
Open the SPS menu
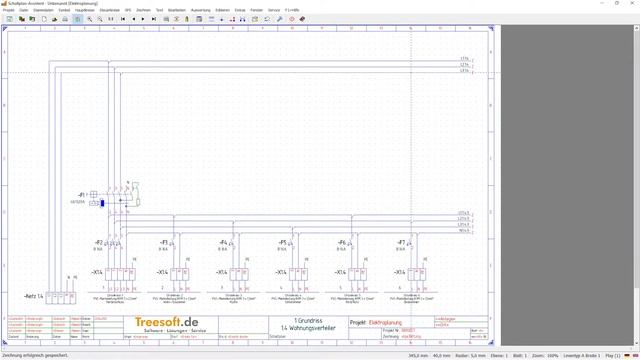coord(128,10)
